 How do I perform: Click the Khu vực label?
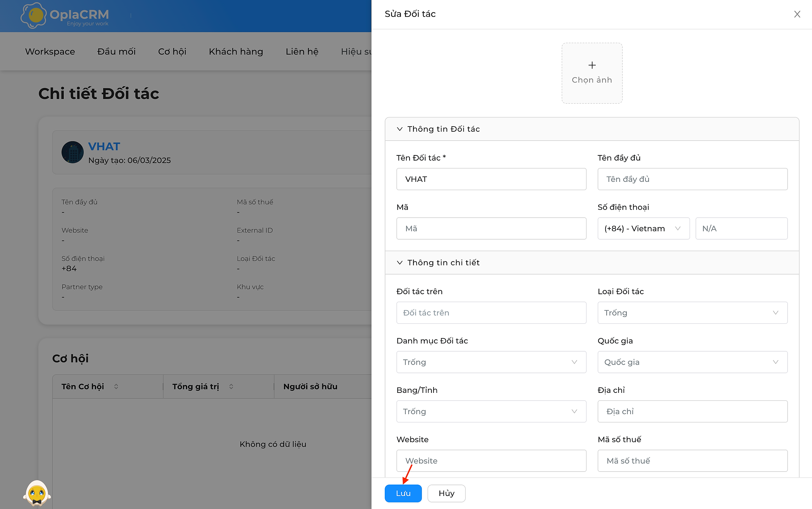point(250,287)
